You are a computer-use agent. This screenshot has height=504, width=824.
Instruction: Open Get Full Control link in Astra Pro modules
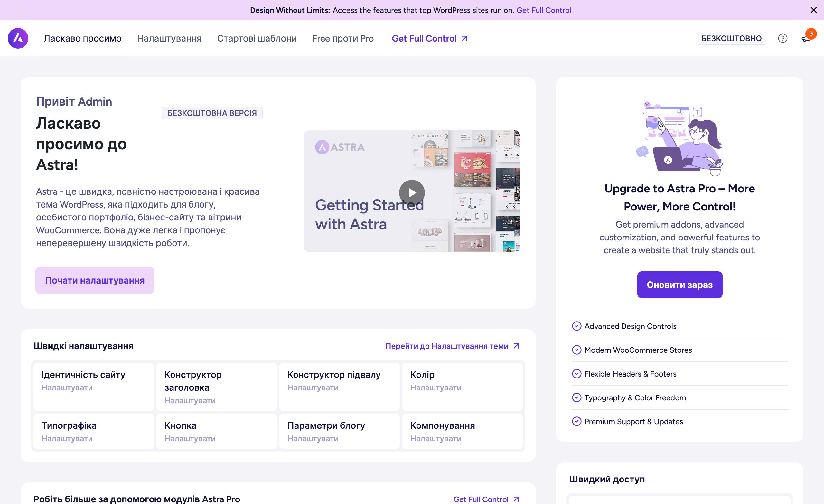coord(486,499)
